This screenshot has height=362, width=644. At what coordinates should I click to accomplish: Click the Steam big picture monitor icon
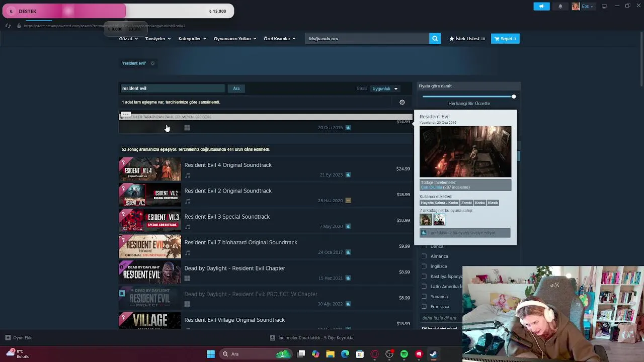[x=604, y=6]
